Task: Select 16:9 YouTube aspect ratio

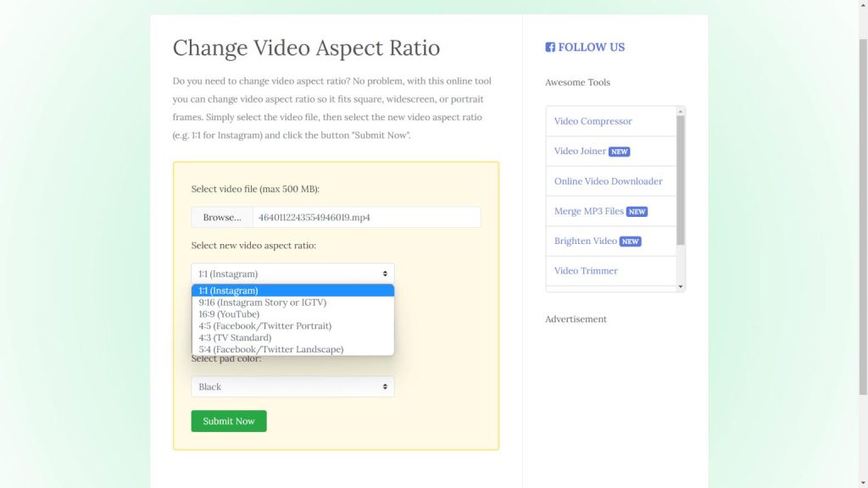Action: coord(240,313)
